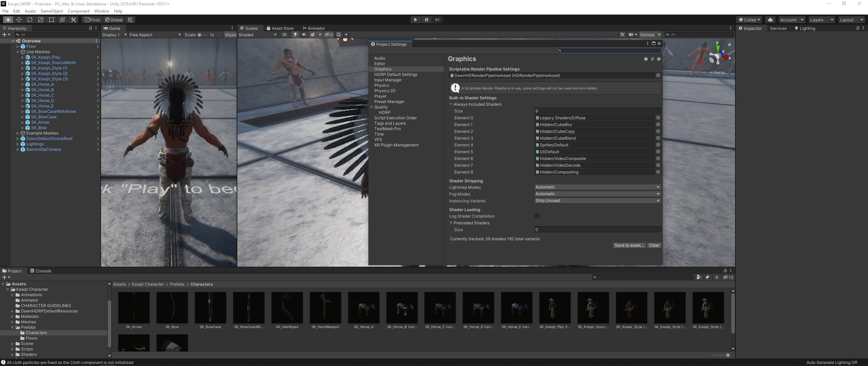Screen dimensions: 868x366
Task: Click the grid snapping toolbar icon
Action: (130, 20)
